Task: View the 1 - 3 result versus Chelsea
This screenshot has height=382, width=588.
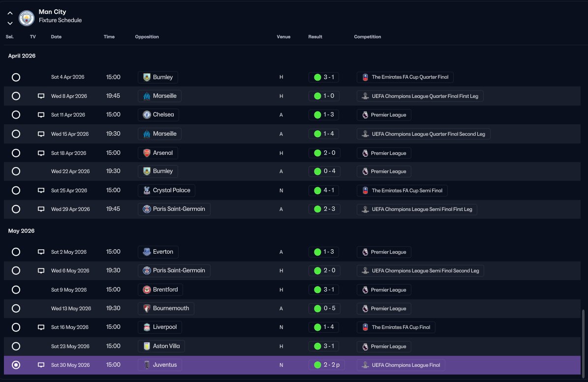Action: (324, 115)
